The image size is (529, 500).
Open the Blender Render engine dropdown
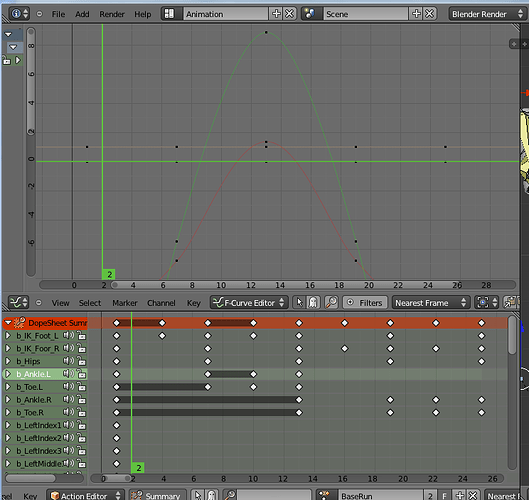(x=487, y=14)
